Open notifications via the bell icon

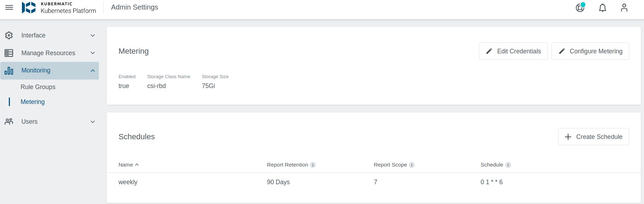(602, 7)
